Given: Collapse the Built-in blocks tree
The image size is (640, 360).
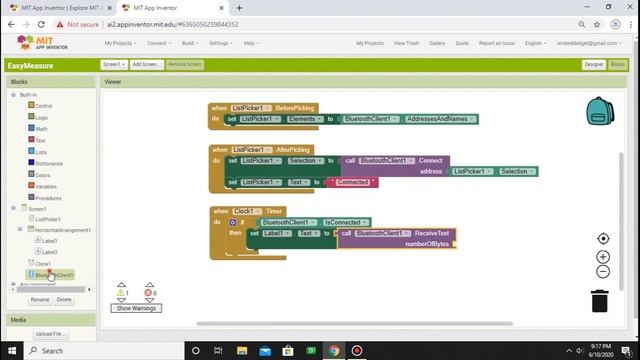Looking at the screenshot, I should (13, 95).
